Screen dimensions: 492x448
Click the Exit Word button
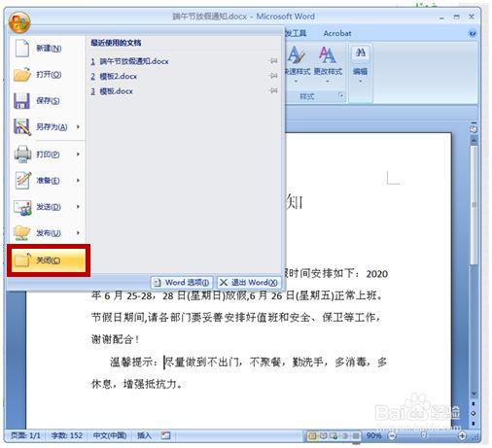point(249,283)
